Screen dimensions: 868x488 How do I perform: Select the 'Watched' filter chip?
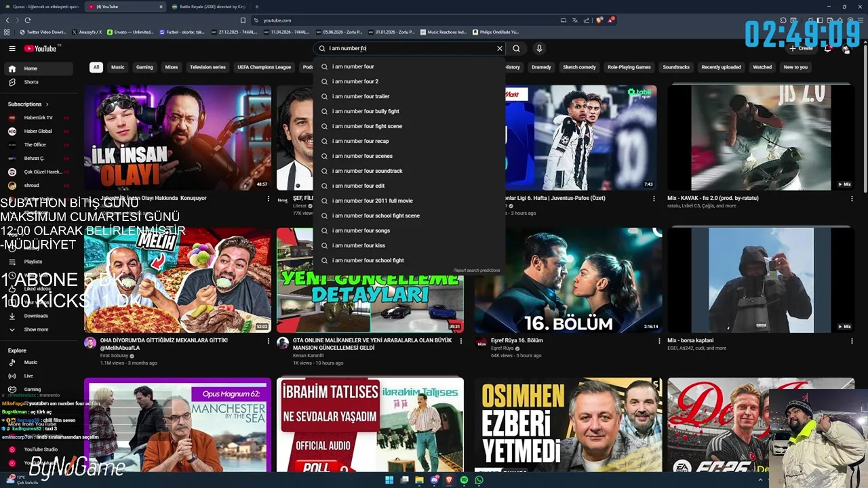point(762,67)
